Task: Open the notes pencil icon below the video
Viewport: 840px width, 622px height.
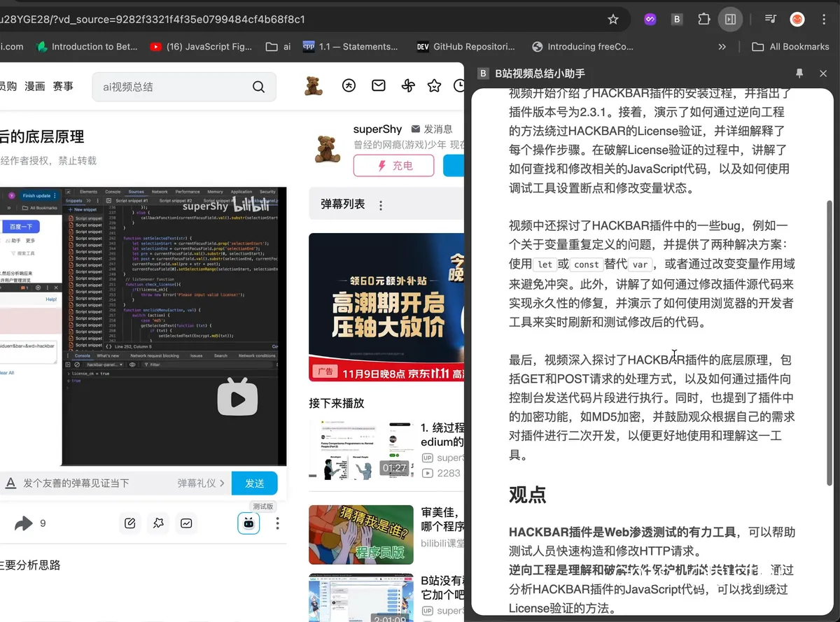Action: [129, 523]
